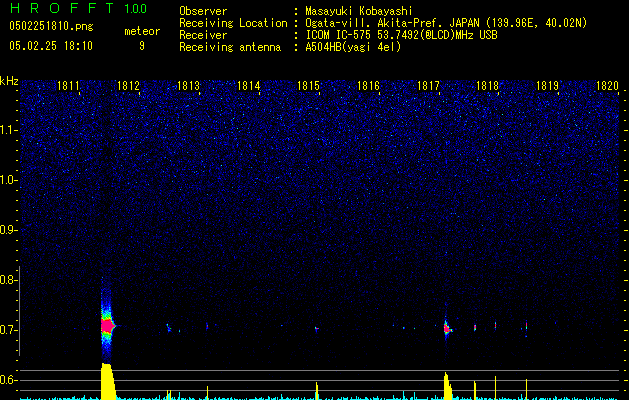Click the date stamp 05.02.25 18:10
This screenshot has height=400, width=629.
coord(51,46)
